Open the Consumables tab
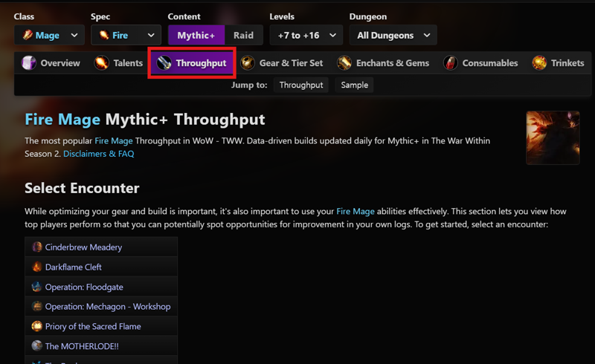This screenshot has height=364, width=595. pos(480,63)
